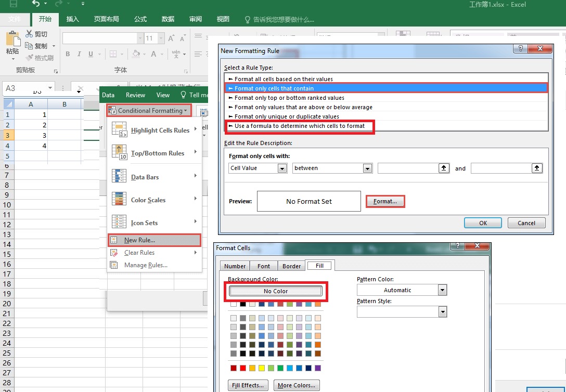Click the help question mark in New Formatting Rule

click(x=521, y=48)
